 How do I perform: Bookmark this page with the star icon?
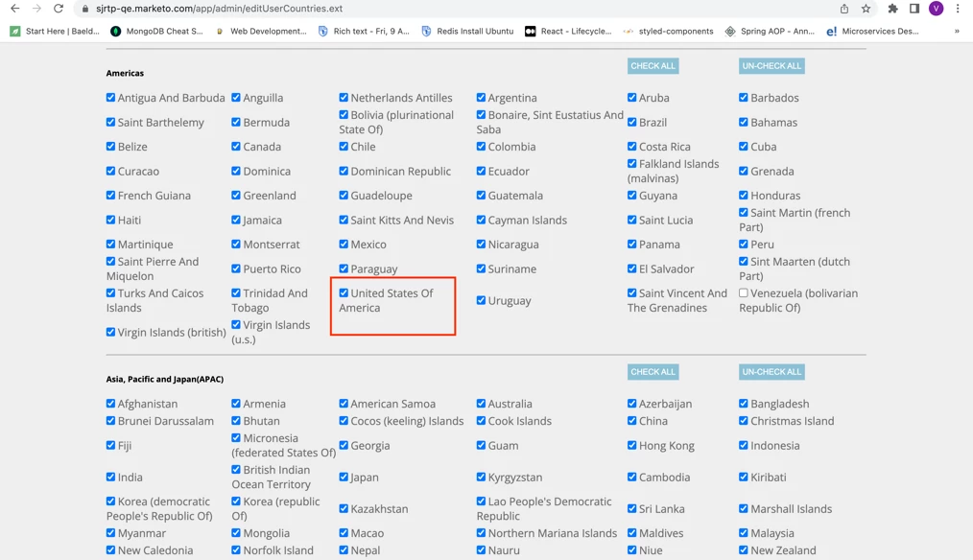tap(866, 9)
